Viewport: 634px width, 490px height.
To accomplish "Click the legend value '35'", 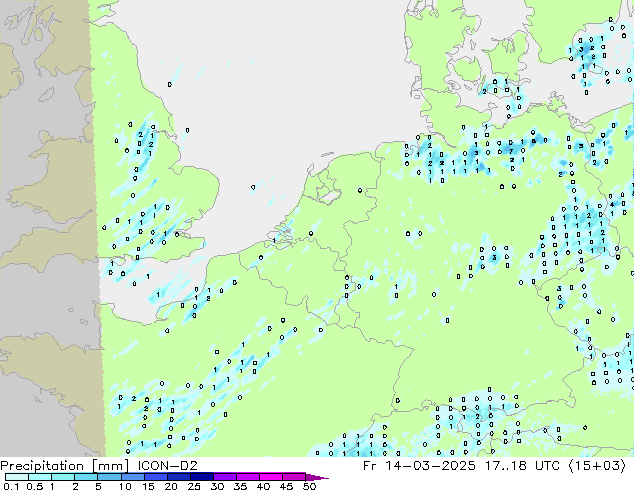I will pyautogui.click(x=240, y=486).
